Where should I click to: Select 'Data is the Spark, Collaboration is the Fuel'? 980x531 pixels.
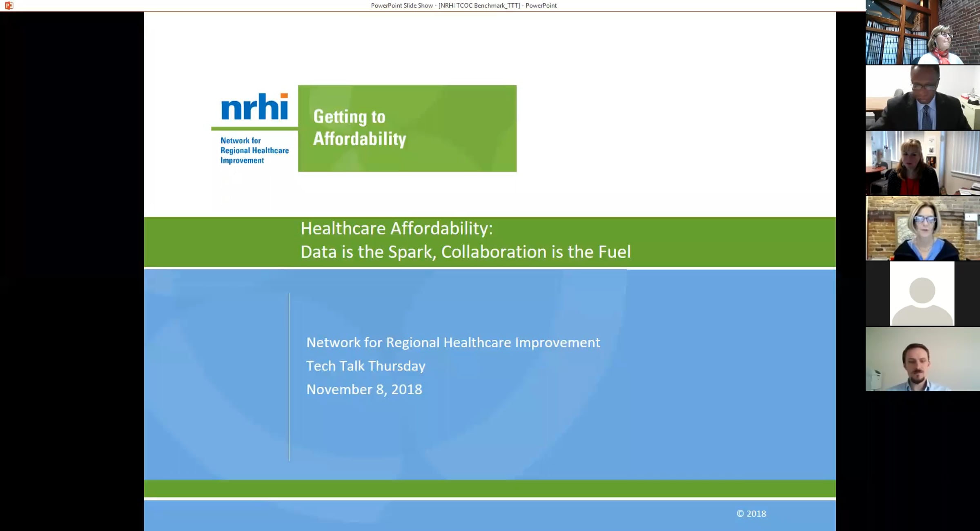(465, 252)
